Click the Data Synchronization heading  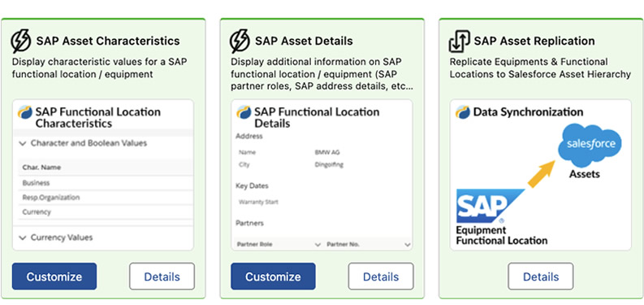(x=528, y=112)
